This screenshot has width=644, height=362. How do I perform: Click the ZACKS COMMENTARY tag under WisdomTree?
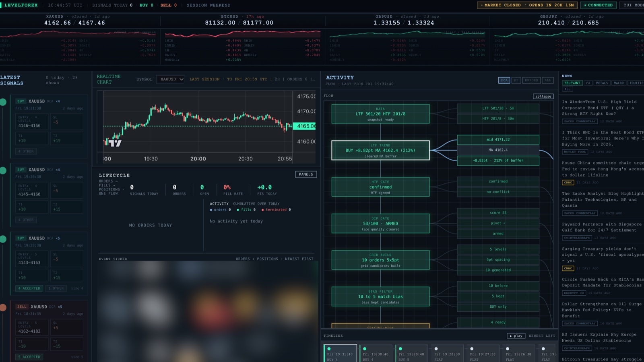pos(580,121)
